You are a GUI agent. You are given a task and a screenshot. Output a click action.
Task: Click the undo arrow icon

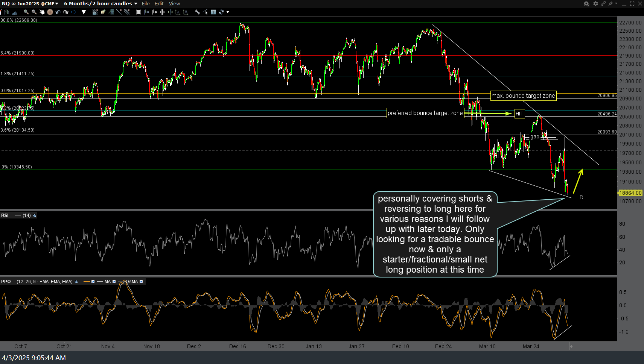tap(58, 12)
